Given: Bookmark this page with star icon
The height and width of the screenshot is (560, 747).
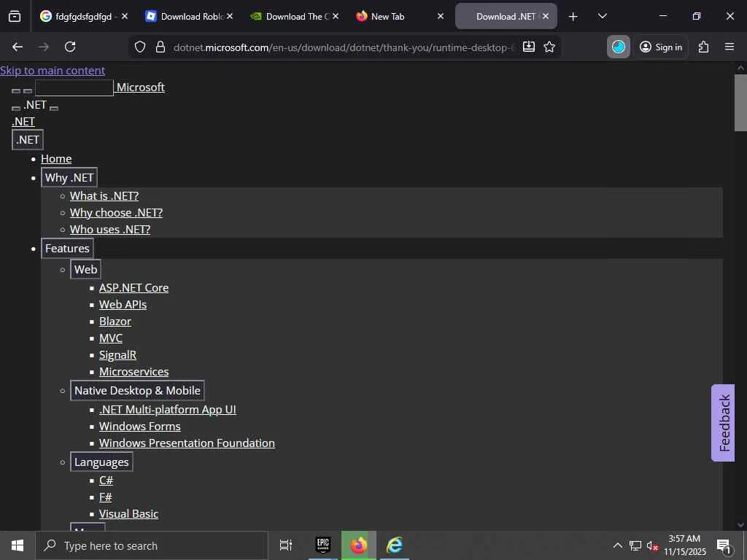Looking at the screenshot, I should click(549, 47).
